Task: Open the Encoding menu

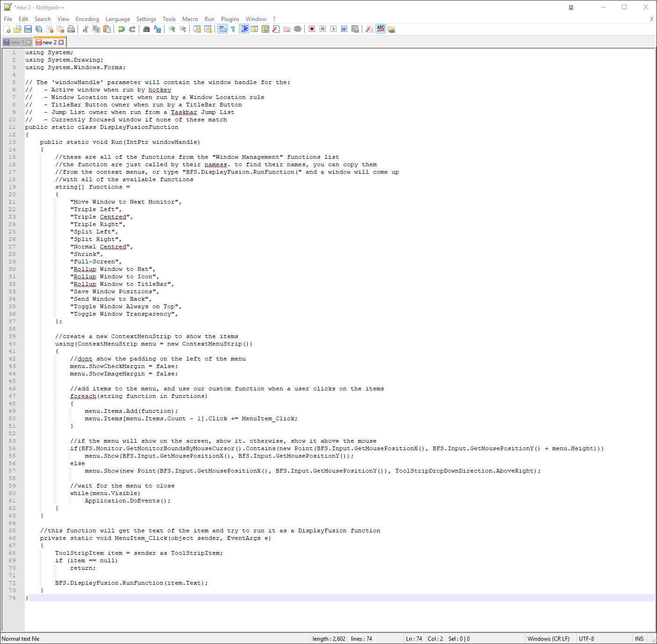Action: (x=87, y=19)
